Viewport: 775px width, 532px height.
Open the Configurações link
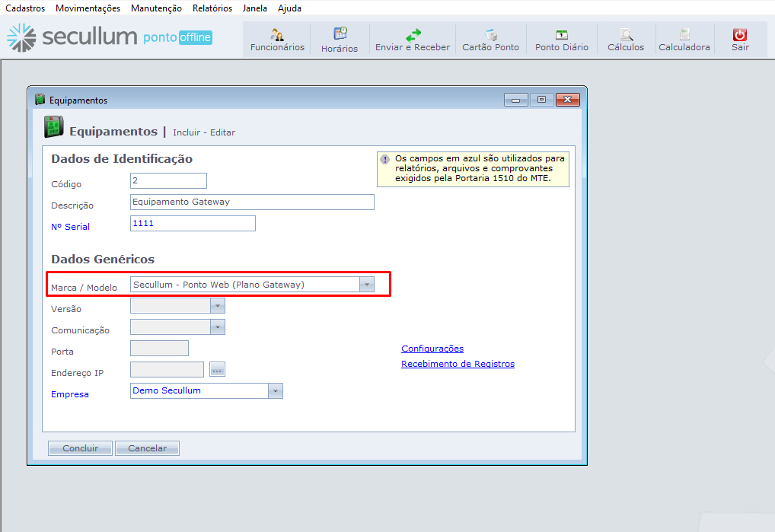coord(432,349)
